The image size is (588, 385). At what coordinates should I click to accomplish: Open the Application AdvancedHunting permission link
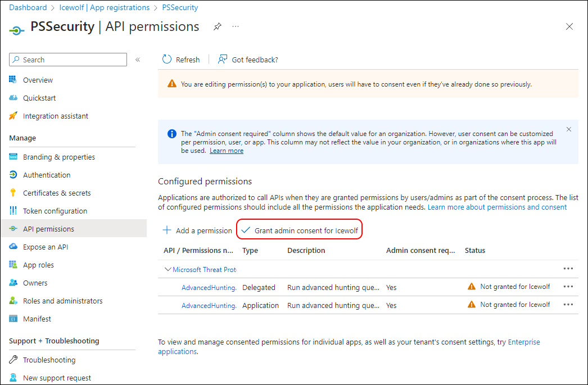209,306
